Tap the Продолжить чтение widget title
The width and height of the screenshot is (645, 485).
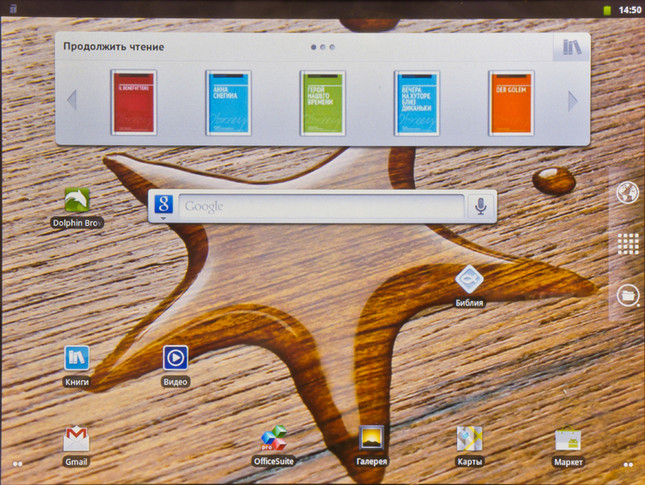114,47
